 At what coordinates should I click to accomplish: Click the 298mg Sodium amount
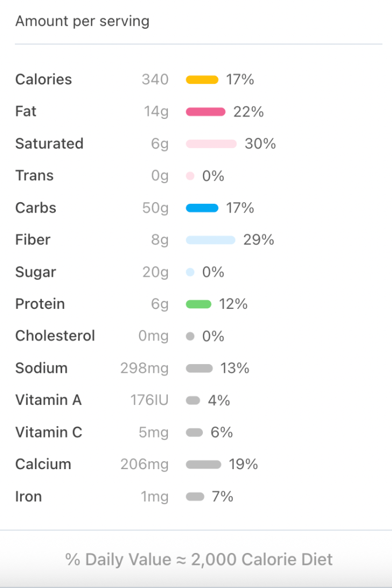[x=144, y=369]
